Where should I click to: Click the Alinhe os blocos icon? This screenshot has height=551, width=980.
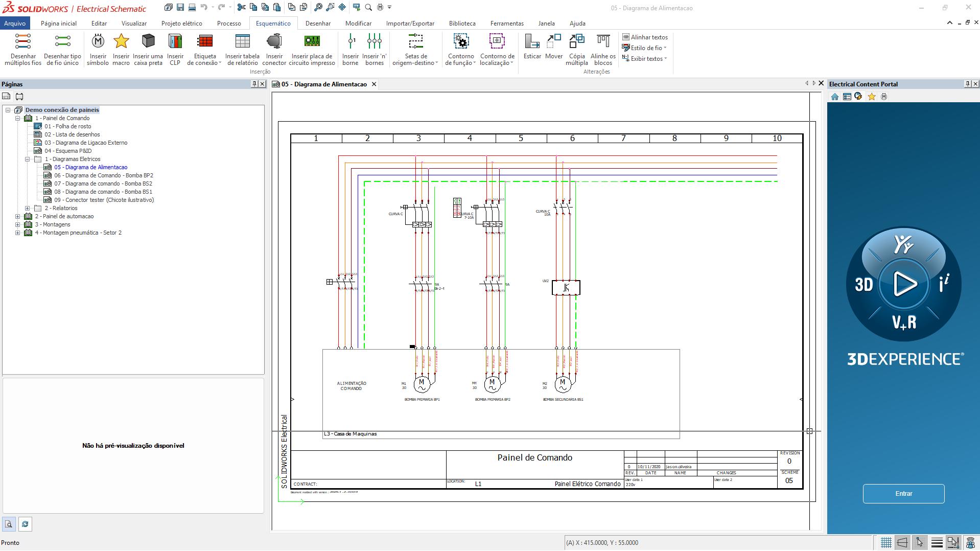(603, 41)
